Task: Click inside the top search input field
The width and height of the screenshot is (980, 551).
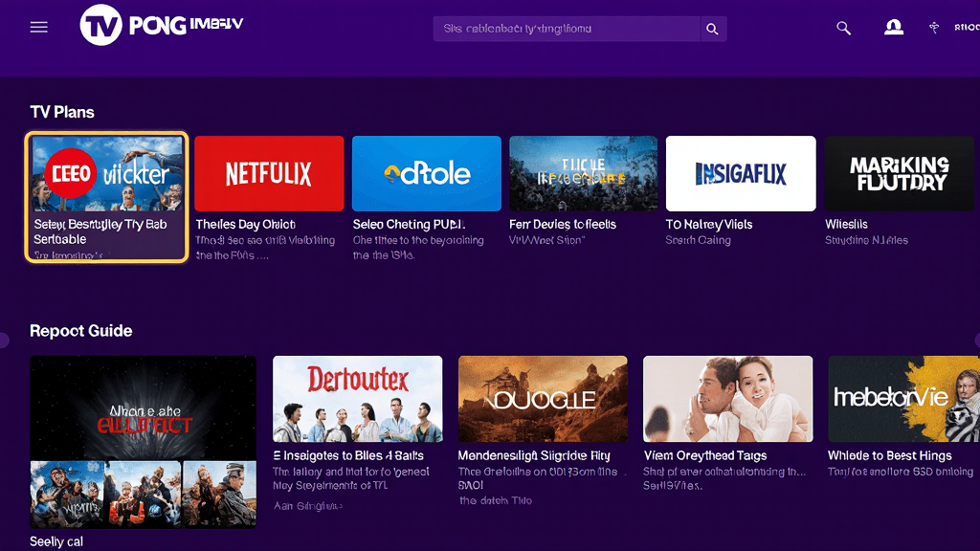Action: tap(565, 29)
